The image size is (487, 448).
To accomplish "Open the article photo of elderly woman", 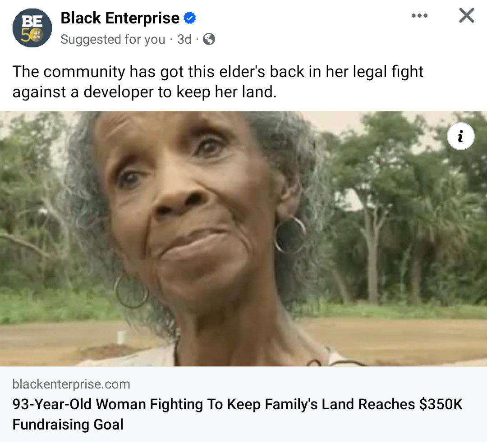I will [x=243, y=239].
